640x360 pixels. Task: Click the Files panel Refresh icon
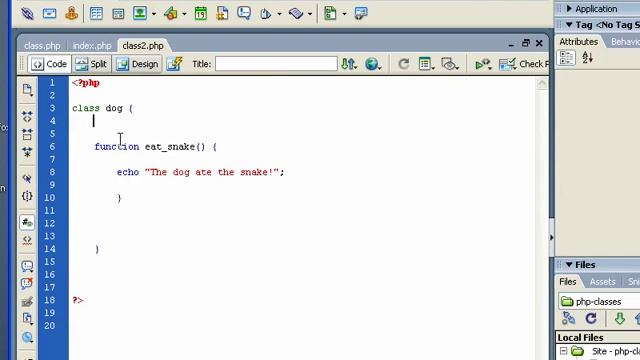tap(591, 318)
